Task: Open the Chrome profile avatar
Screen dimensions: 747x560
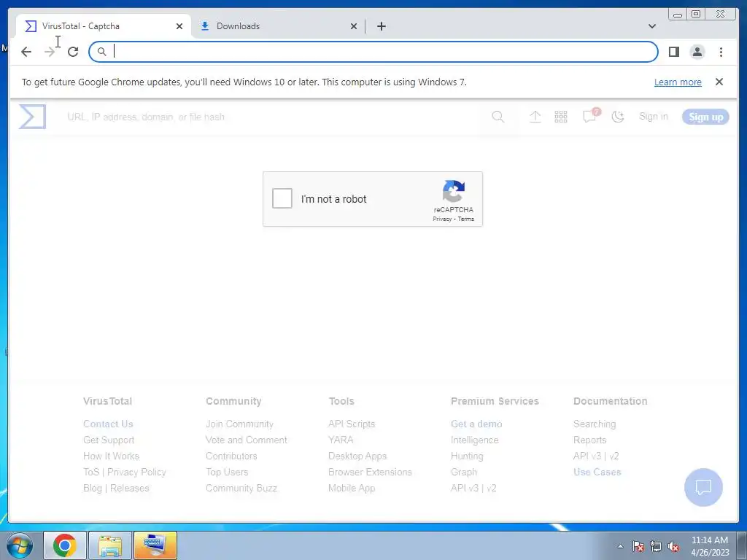Action: [x=697, y=52]
